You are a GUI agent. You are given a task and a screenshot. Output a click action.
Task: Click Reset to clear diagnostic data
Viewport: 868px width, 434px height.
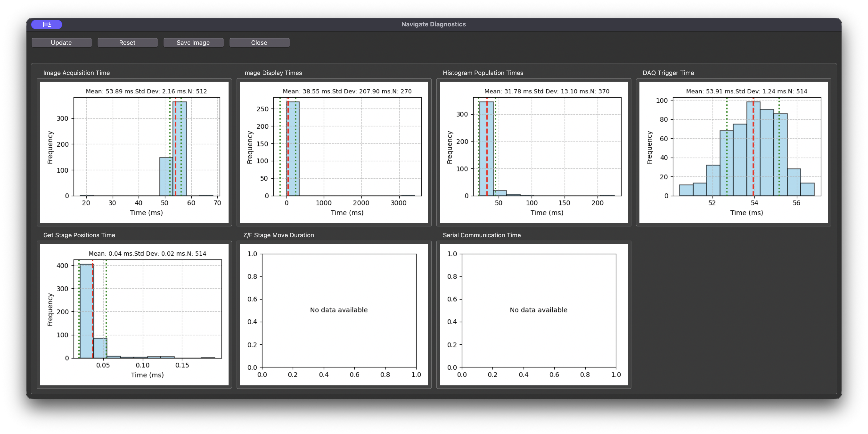(127, 42)
